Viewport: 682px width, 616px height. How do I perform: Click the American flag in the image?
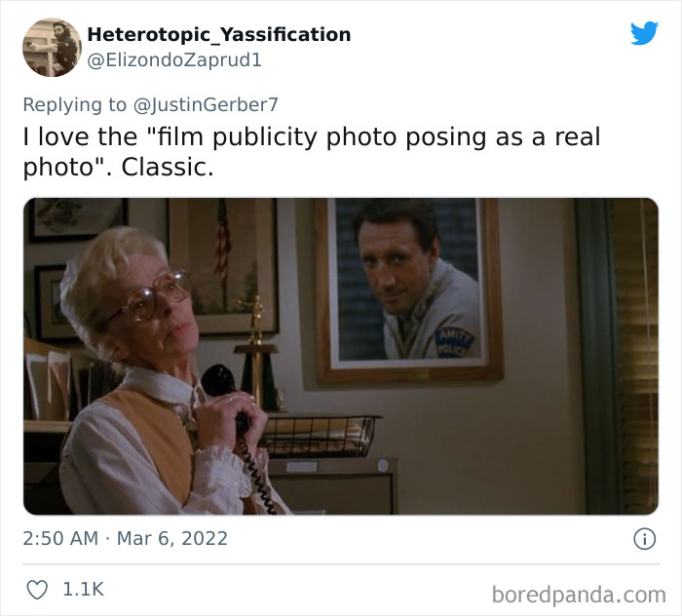(222, 244)
